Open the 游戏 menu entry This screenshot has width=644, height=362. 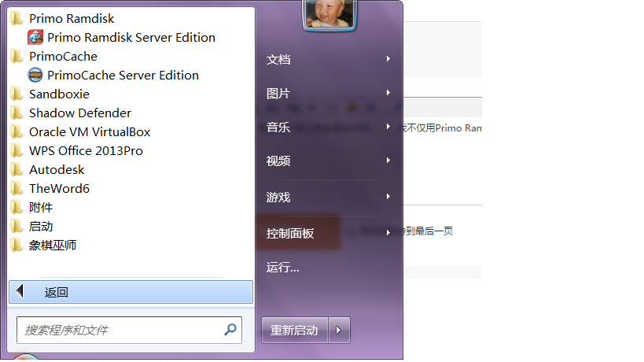pos(278,198)
